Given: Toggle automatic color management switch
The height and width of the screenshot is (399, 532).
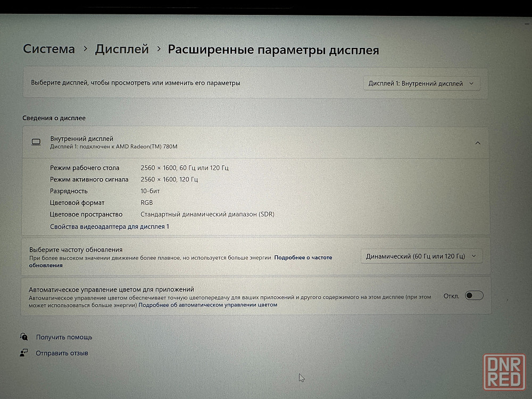Looking at the screenshot, I should [x=473, y=296].
